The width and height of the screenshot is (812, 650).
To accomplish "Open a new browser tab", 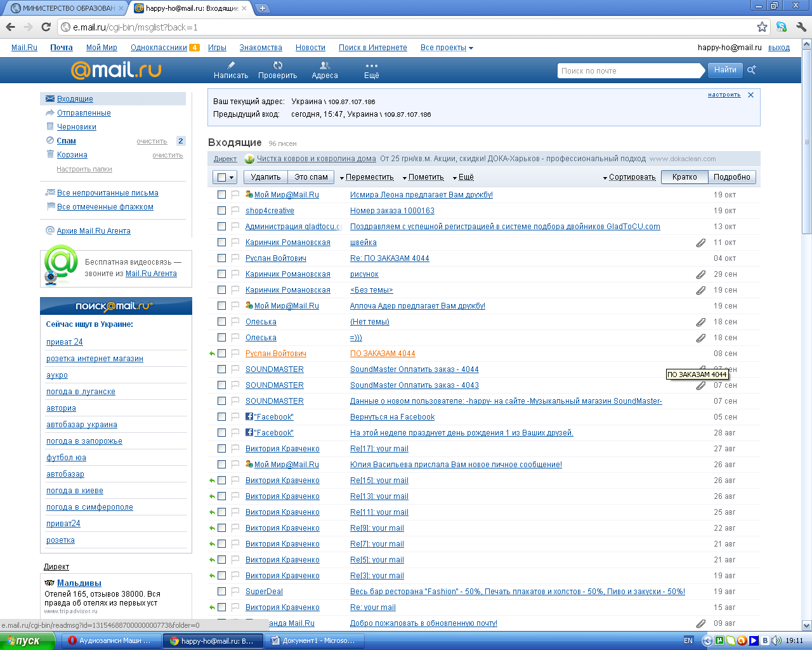I will click(x=262, y=8).
